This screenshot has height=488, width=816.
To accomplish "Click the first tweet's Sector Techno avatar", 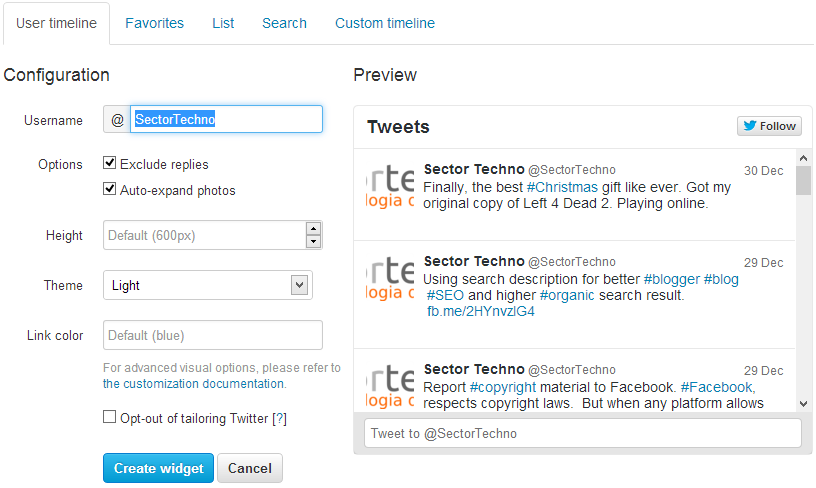I will click(x=390, y=186).
